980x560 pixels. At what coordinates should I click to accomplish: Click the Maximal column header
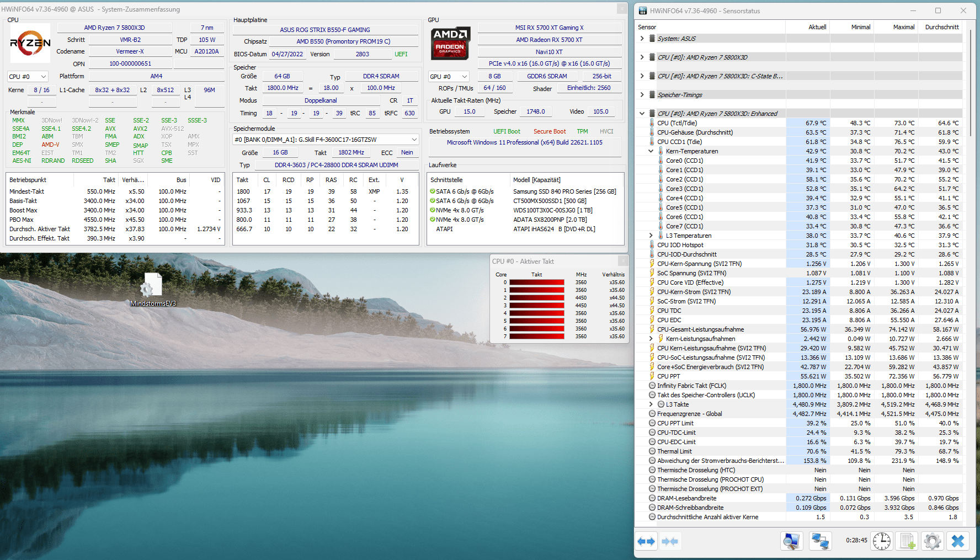903,27
